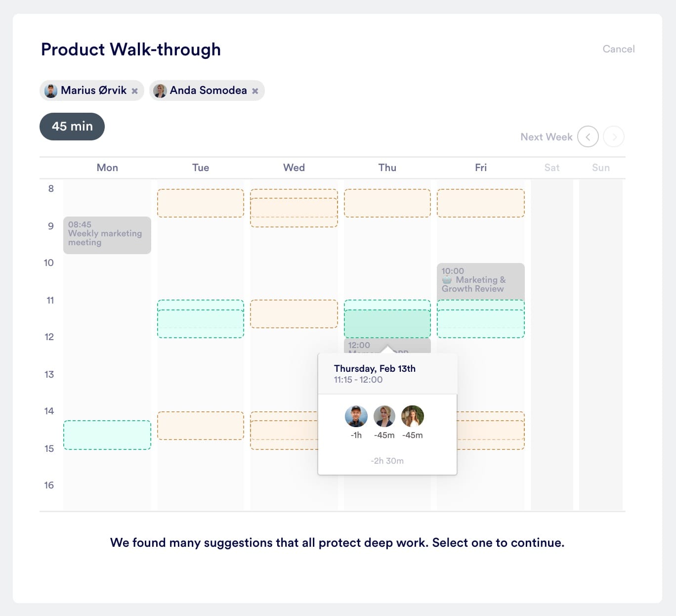Click second attendee avatar showing -45m

(x=384, y=416)
